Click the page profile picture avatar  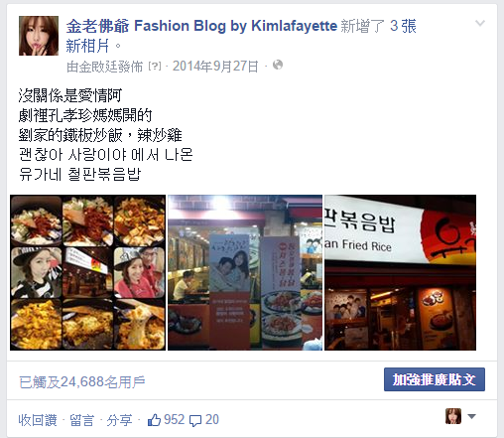coord(39,36)
